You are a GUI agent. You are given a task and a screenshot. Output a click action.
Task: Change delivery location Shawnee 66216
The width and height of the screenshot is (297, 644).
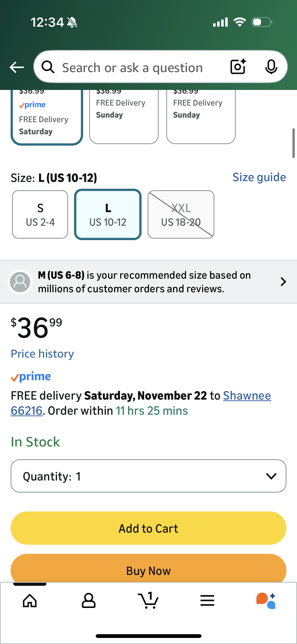click(247, 396)
